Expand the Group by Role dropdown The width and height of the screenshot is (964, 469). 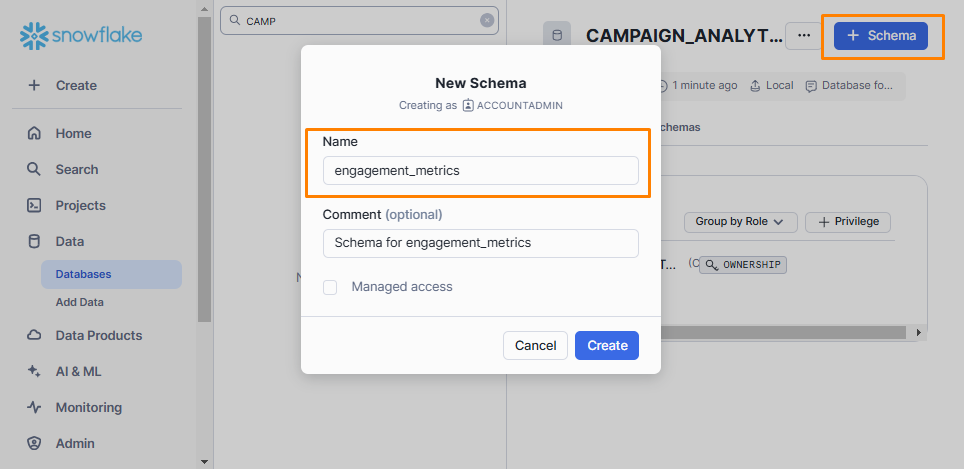pyautogui.click(x=740, y=222)
